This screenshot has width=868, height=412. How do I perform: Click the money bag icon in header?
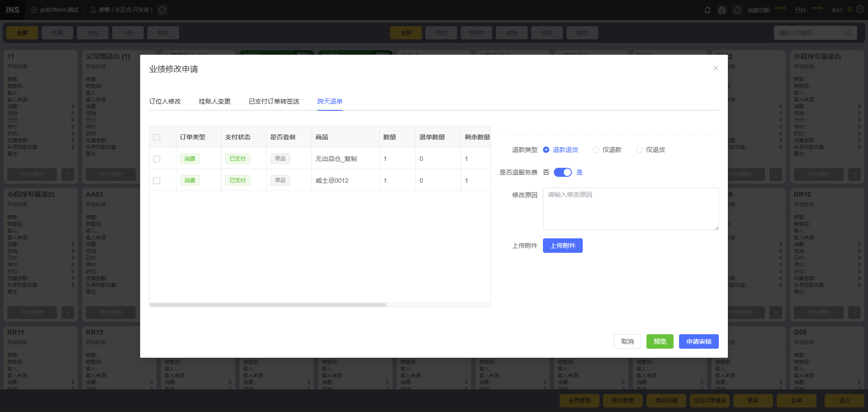722,10
